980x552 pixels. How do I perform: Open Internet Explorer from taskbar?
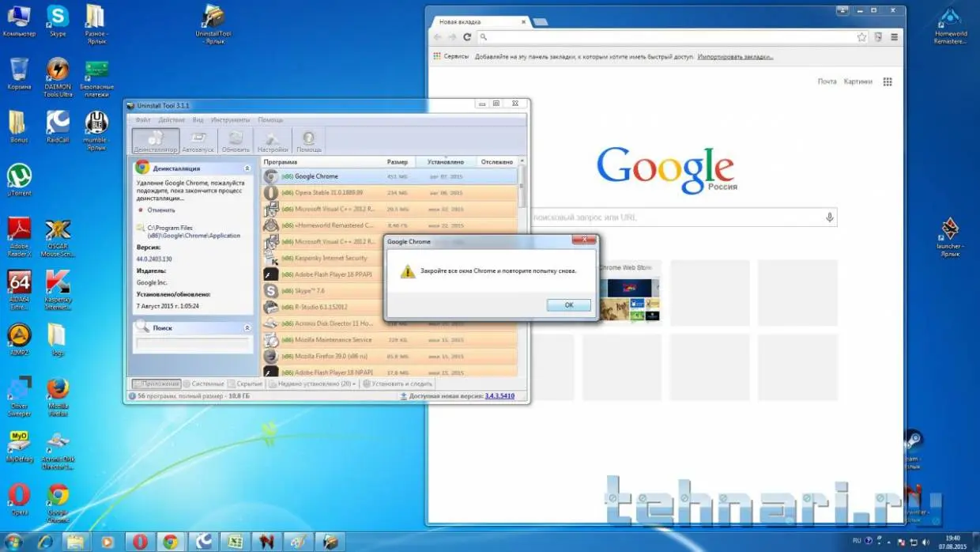[46, 542]
